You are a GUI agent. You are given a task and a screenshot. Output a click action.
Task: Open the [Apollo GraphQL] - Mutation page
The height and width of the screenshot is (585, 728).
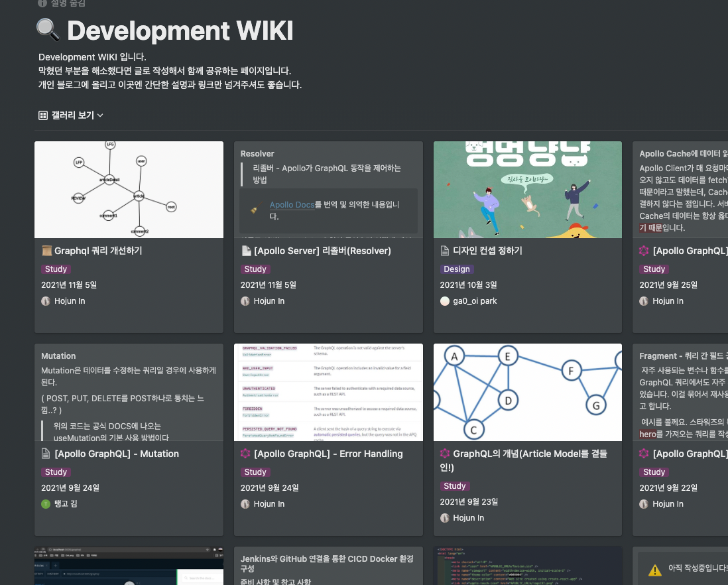(117, 454)
